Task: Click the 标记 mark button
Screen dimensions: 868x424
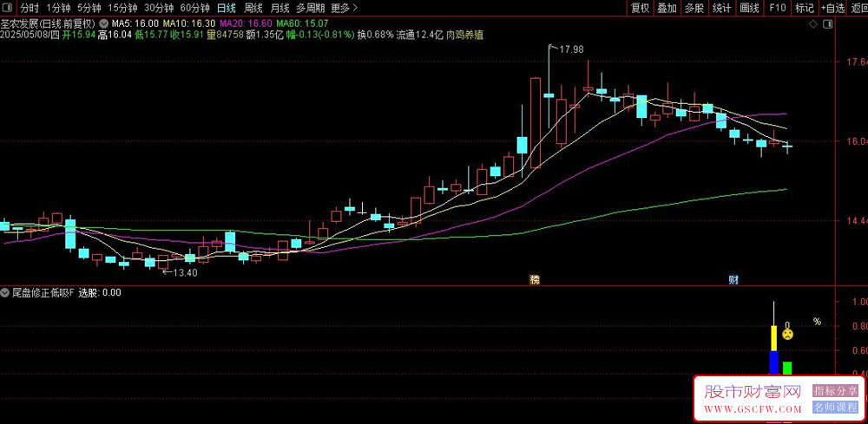Action: point(805,8)
